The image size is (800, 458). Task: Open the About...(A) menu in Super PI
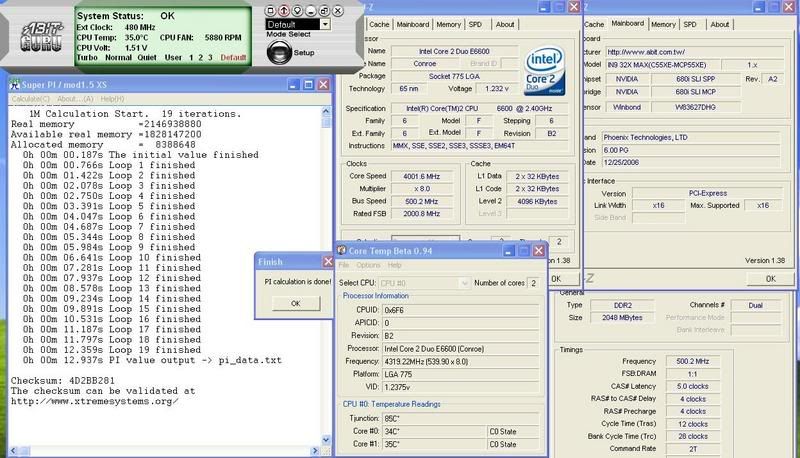pos(75,99)
